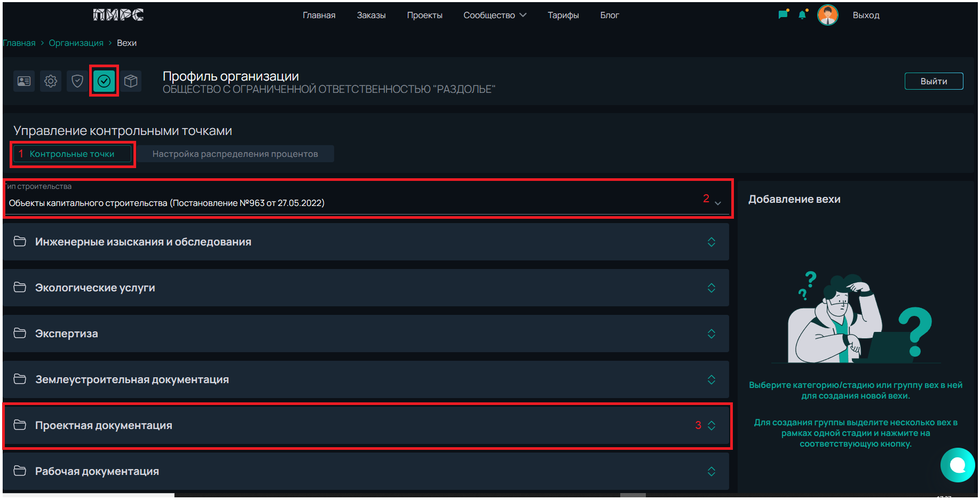Viewport: 980px width, 500px height.
Task: Open the shield security icon section
Action: pyautogui.click(x=77, y=81)
